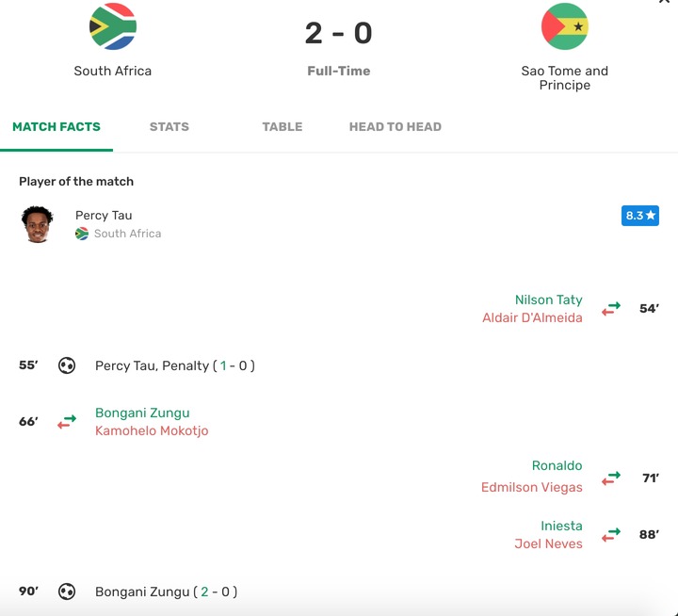
Task: Click the Sao Tome and Principe flag
Action: [565, 26]
